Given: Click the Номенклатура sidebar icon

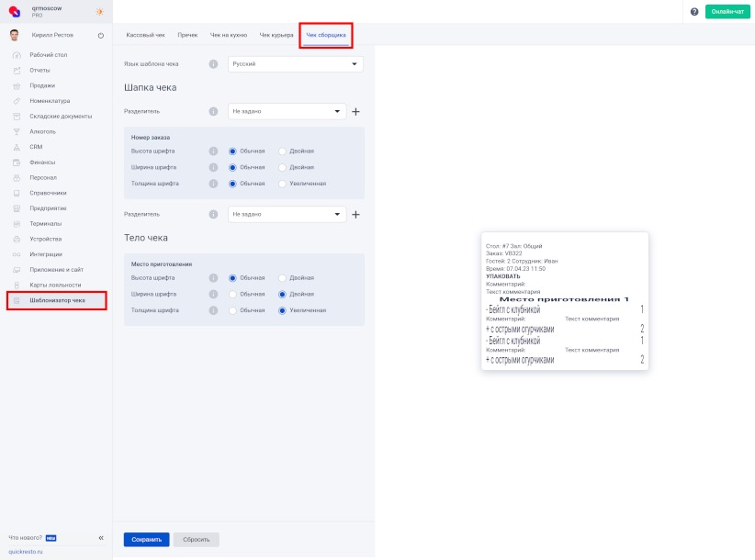Looking at the screenshot, I should (17, 101).
